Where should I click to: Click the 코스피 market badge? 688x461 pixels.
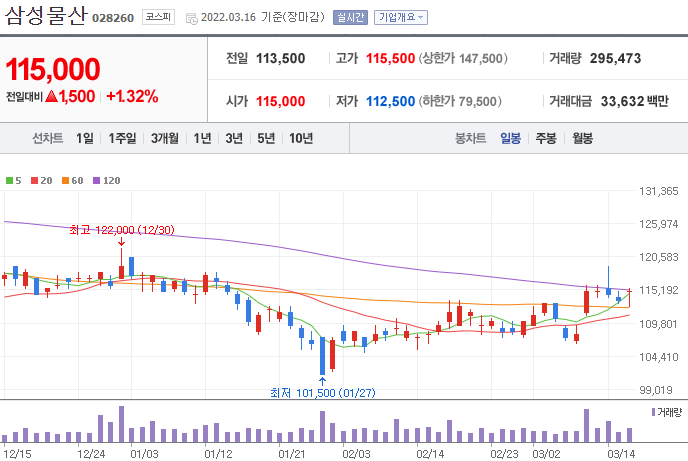click(158, 17)
